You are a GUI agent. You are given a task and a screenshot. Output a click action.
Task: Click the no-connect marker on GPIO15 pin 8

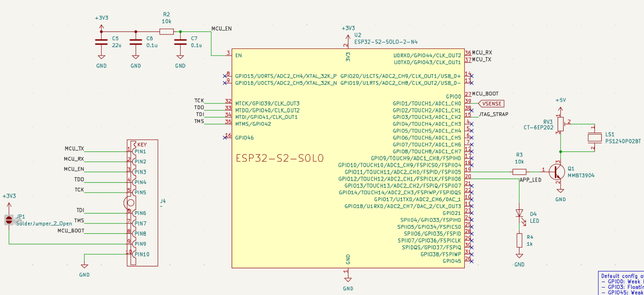coord(225,76)
